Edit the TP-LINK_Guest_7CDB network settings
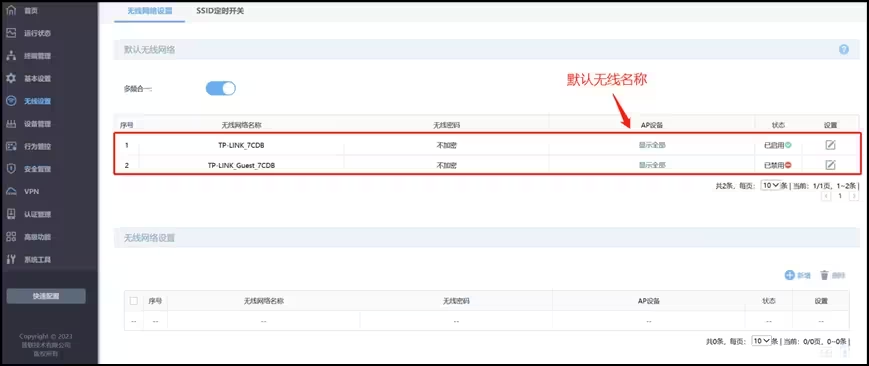Screen dimensions: 869x366 [x=830, y=165]
